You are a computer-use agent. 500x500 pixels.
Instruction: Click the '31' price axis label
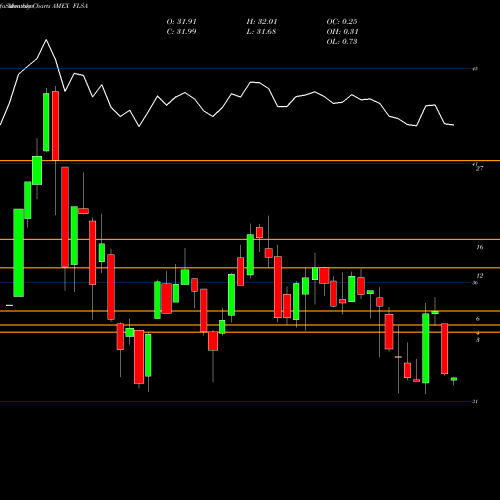point(475,402)
